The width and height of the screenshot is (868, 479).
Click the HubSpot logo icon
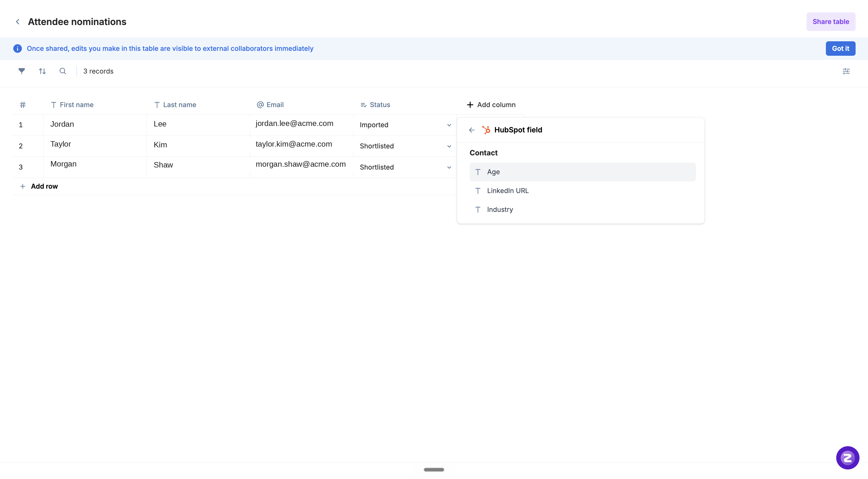coord(486,130)
